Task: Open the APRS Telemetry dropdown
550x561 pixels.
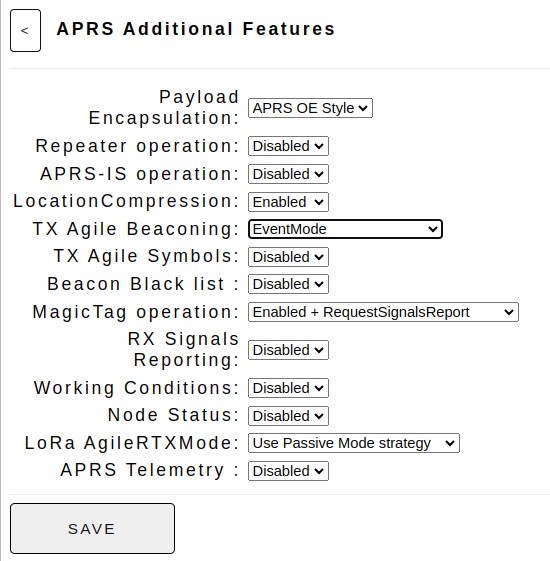Action: 288,471
